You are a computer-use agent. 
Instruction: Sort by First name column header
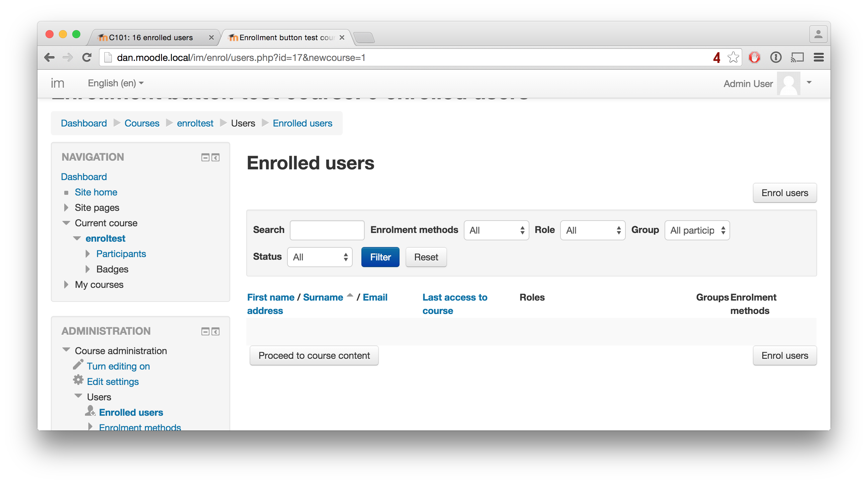click(x=271, y=297)
